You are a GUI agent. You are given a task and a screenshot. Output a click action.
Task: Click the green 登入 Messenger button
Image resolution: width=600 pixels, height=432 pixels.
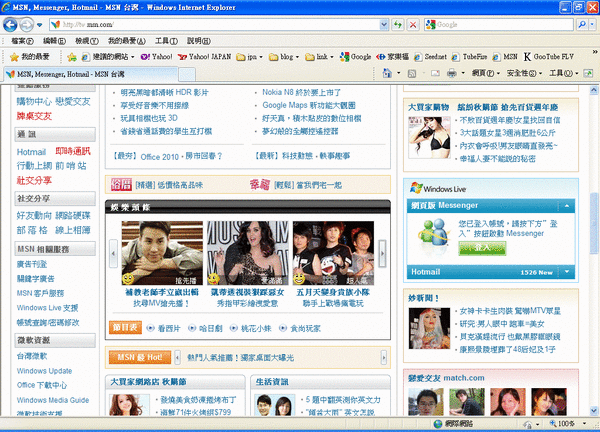pyautogui.click(x=482, y=248)
